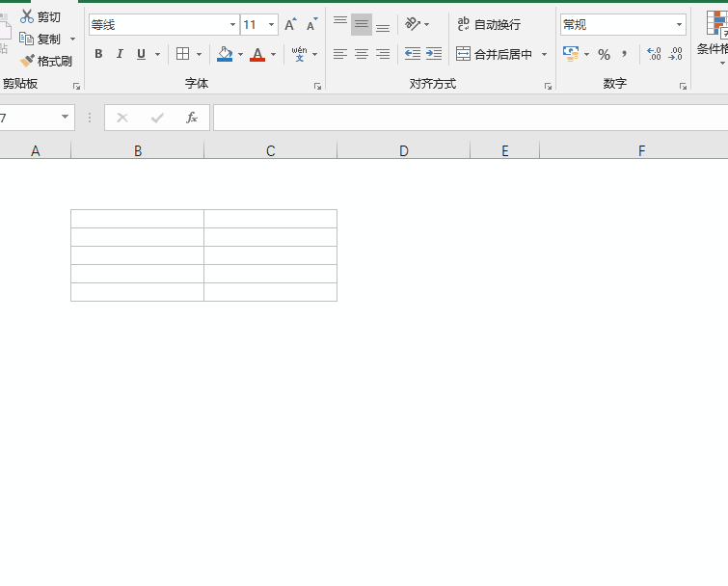Open the fill color dropdown arrow
The height and width of the screenshot is (586, 728).
240,54
